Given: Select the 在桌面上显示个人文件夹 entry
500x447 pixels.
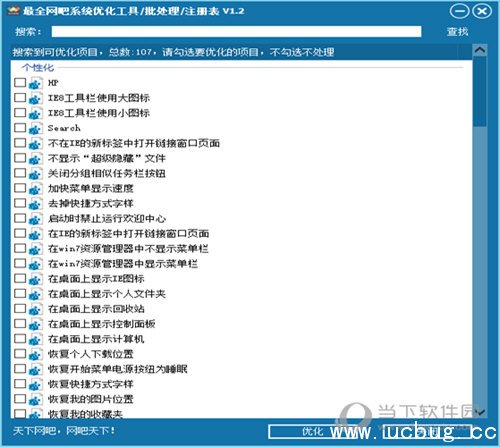Looking at the screenshot, I should [x=107, y=294].
